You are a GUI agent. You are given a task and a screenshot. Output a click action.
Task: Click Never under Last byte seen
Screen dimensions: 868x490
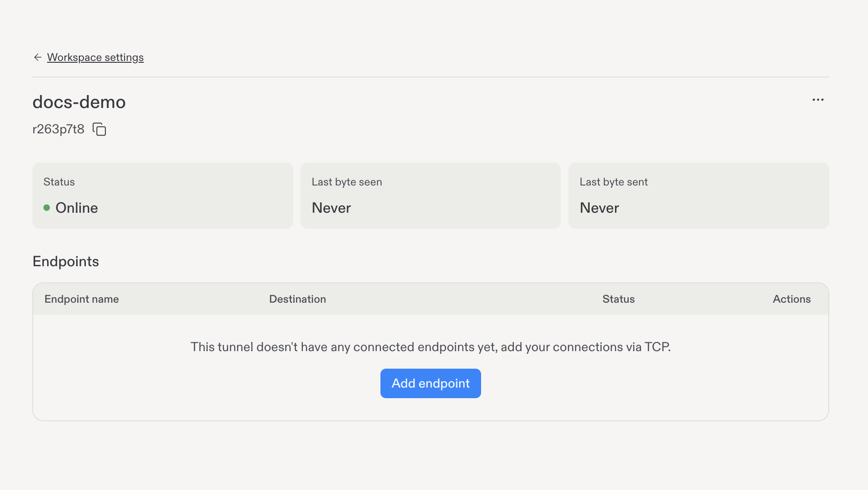(332, 208)
